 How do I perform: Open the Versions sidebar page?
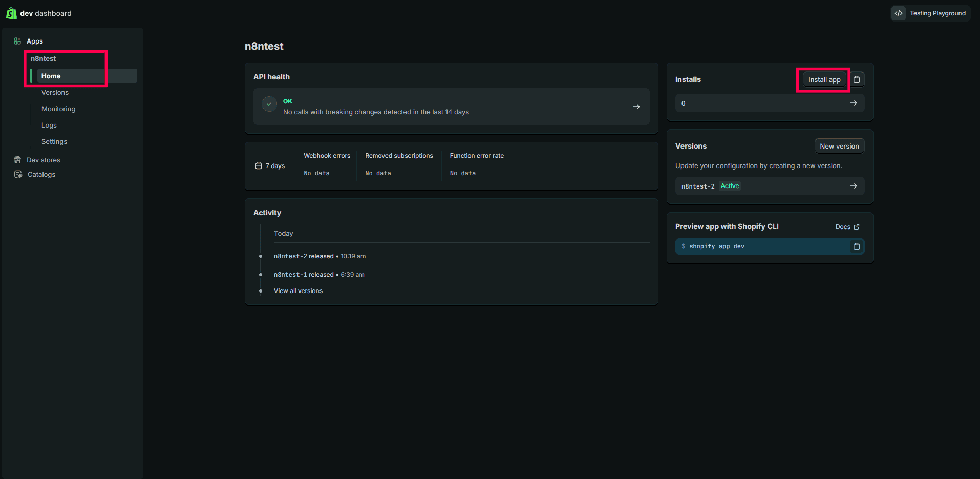click(55, 92)
